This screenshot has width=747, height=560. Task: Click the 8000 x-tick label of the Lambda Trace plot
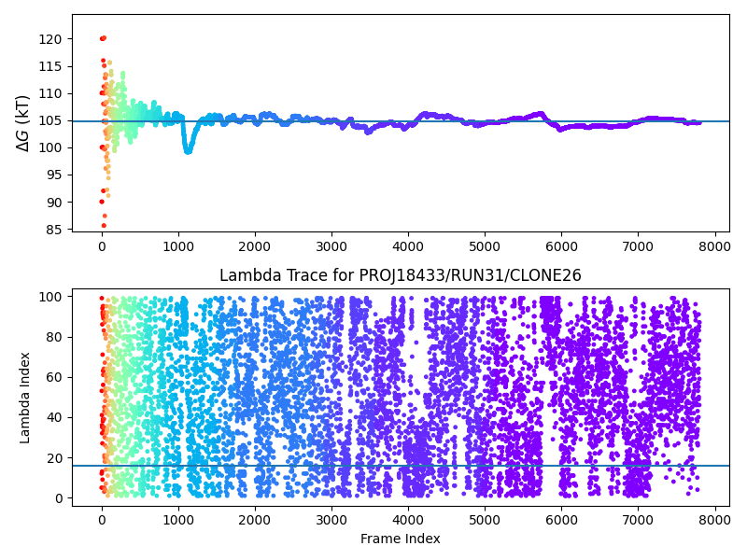point(715,520)
